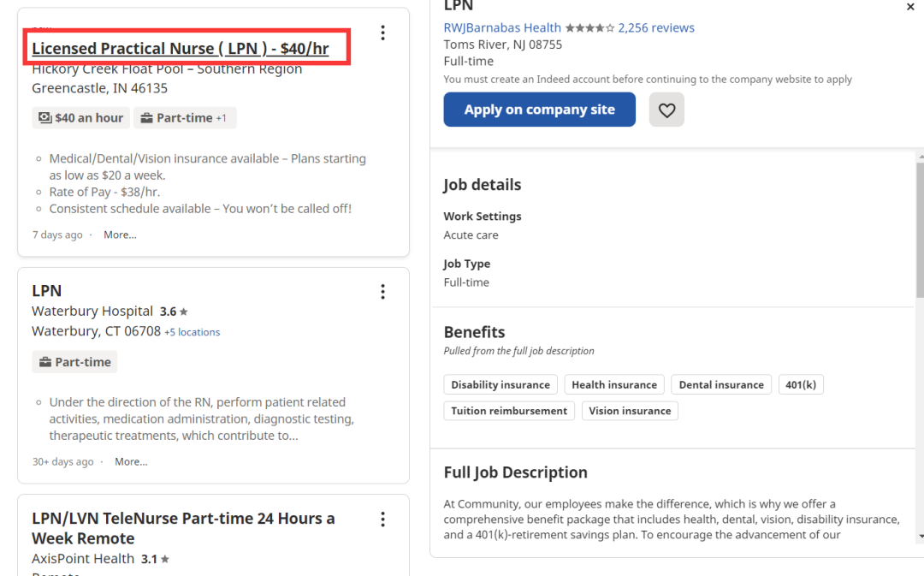Click the Hickory Creek Float Pool company name
Screen dimensions: 924x576
click(x=167, y=69)
